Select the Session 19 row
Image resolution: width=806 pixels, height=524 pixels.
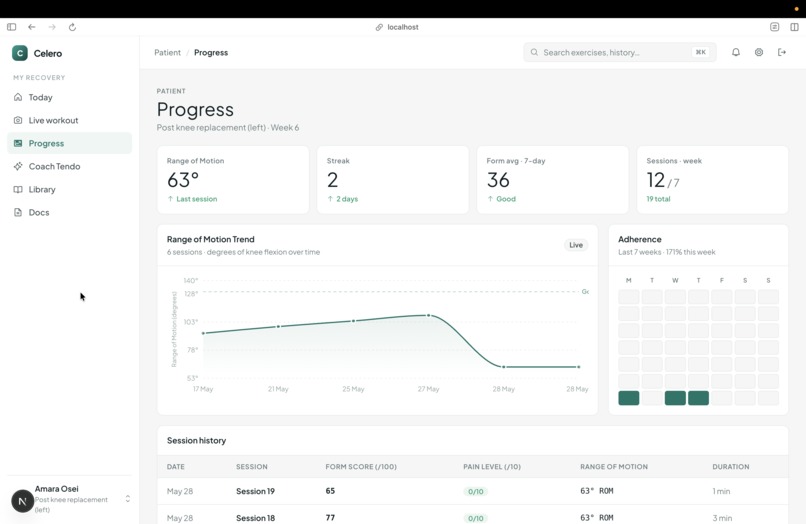click(x=472, y=491)
